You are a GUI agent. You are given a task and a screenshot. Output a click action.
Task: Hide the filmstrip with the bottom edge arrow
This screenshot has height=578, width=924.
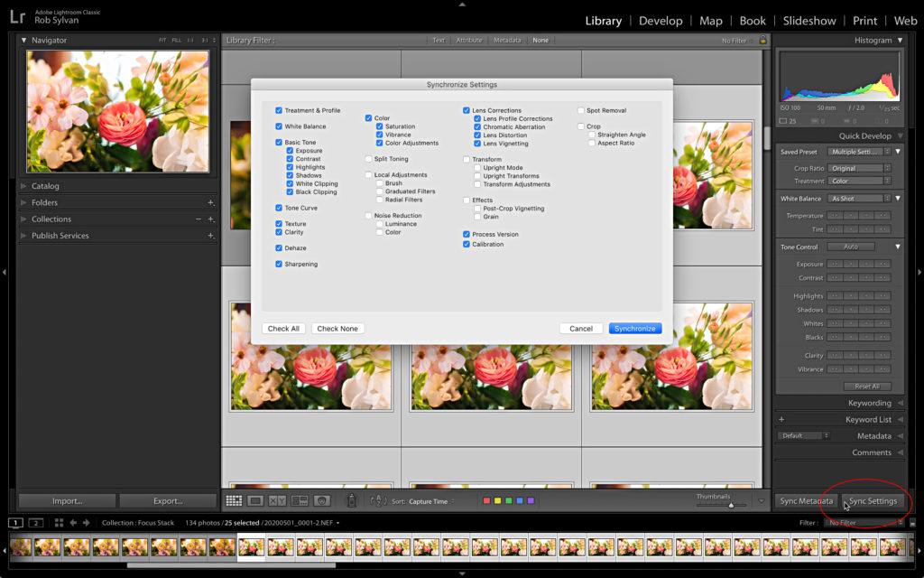click(x=462, y=573)
